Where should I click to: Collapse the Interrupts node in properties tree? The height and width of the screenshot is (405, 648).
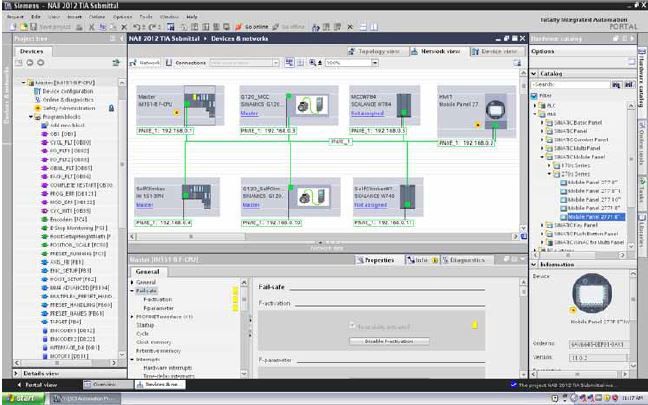click(132, 360)
